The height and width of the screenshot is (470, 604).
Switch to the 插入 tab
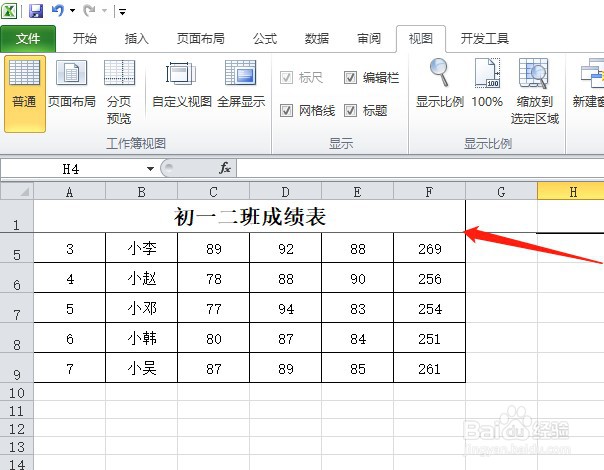coord(136,39)
